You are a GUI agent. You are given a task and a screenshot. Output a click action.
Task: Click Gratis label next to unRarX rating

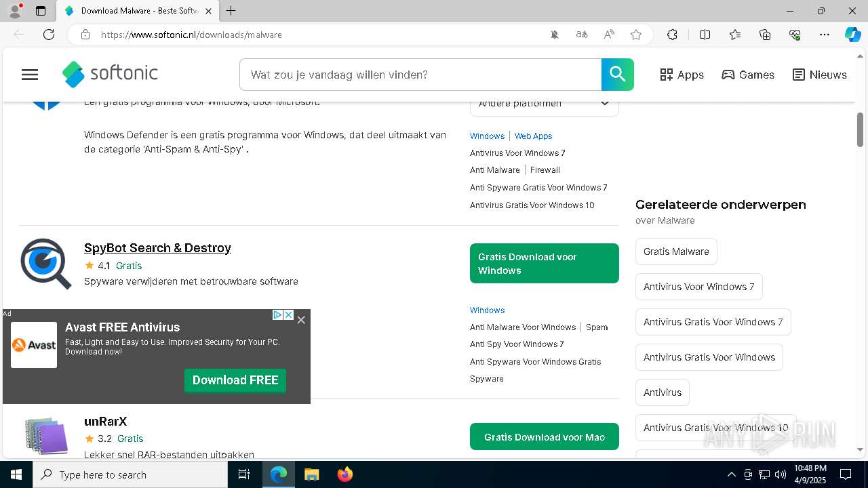coord(130,439)
